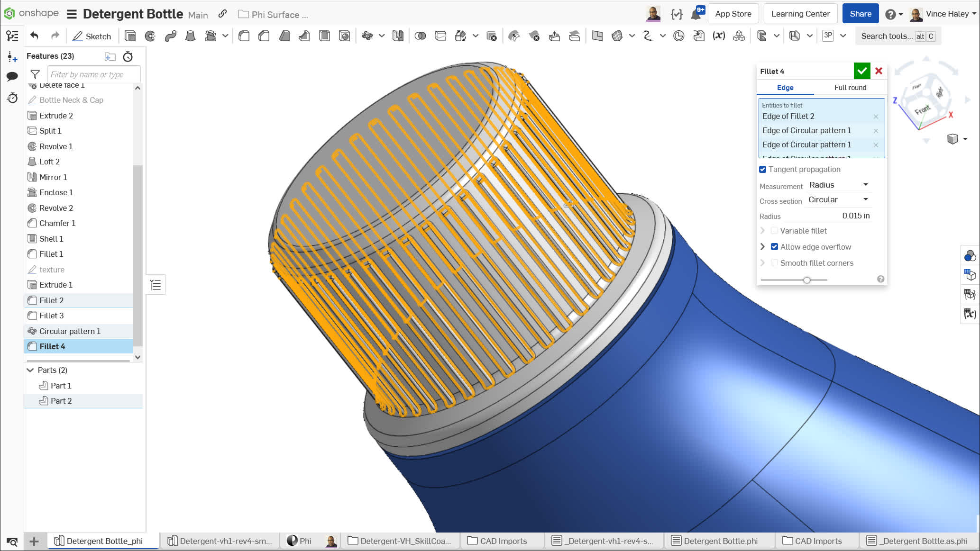Accept Fillet 4 with green checkmark

861,71
